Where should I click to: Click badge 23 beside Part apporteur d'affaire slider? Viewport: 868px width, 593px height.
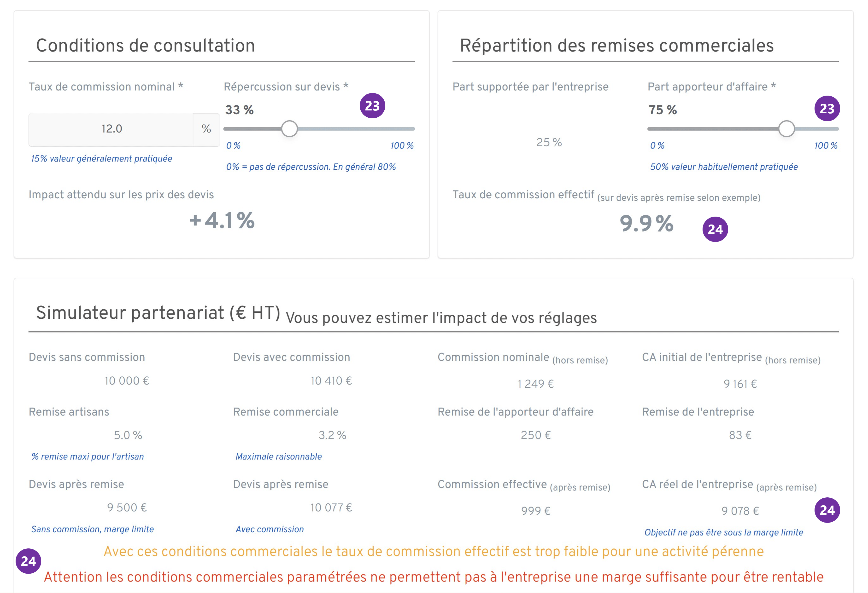coord(827,109)
